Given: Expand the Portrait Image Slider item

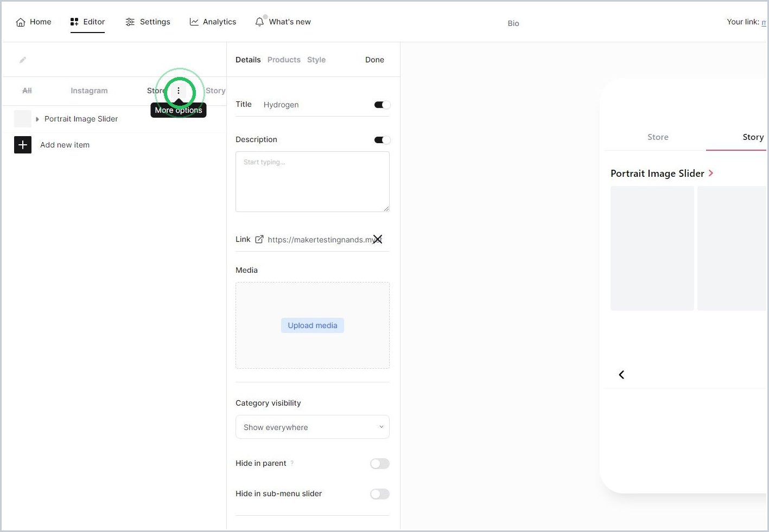Looking at the screenshot, I should tap(37, 119).
